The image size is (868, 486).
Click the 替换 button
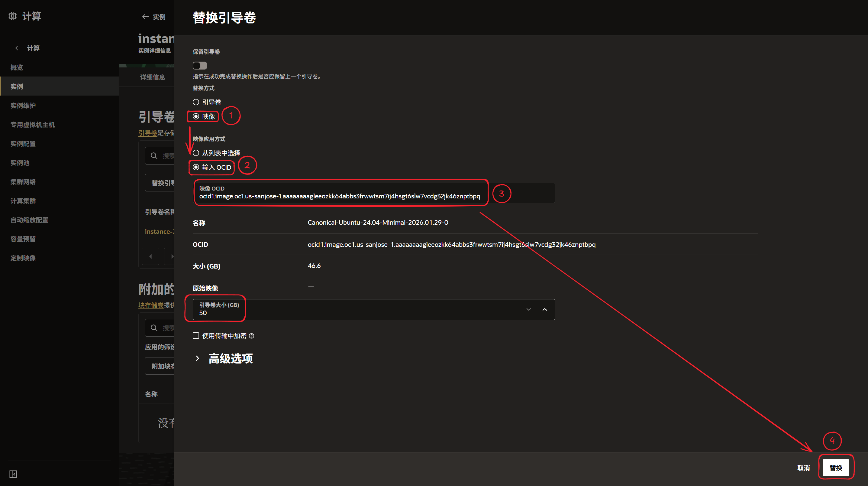coord(836,468)
